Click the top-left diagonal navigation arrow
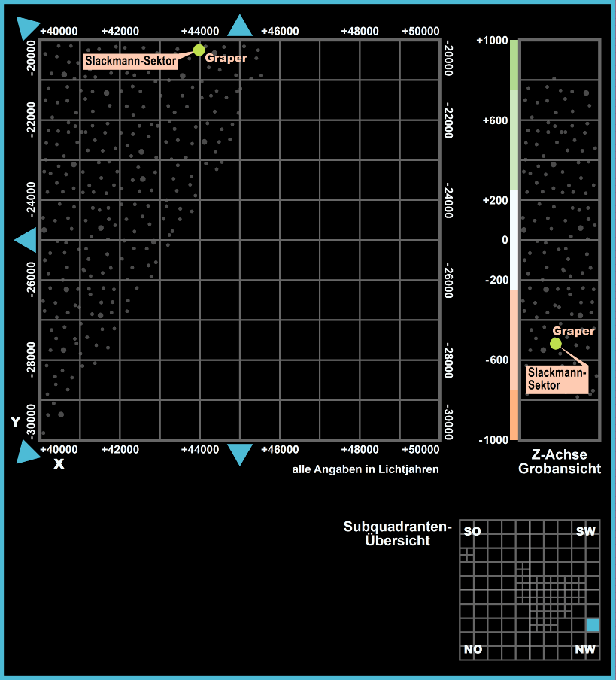Image resolution: width=616 pixels, height=680 pixels. pyautogui.click(x=27, y=27)
